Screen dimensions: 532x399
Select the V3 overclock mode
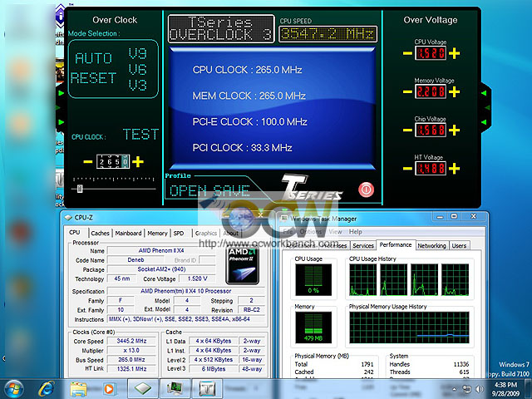(138, 85)
